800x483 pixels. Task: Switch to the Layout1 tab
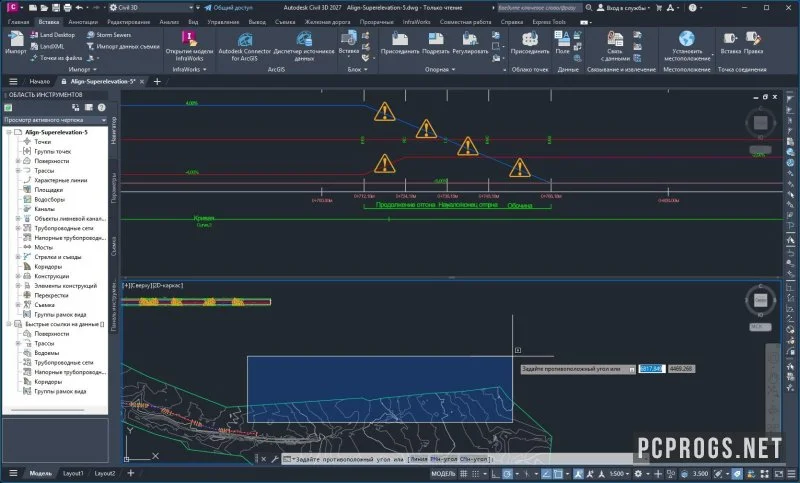click(x=73, y=473)
